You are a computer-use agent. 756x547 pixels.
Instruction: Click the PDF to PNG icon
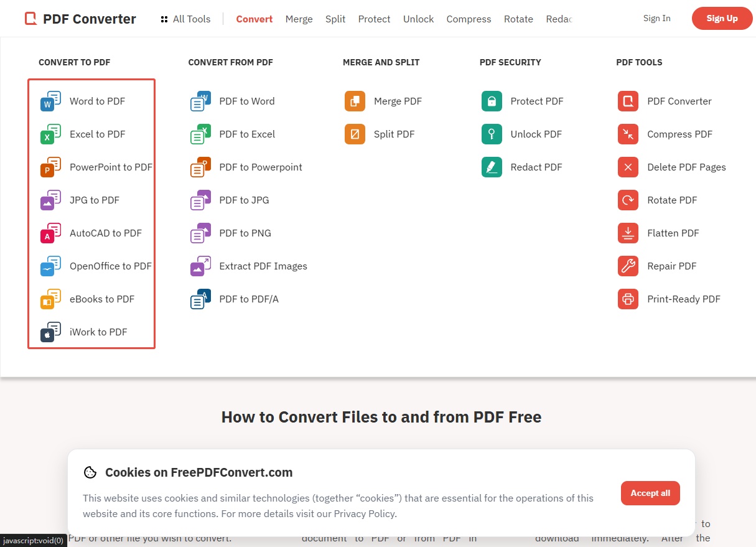coord(200,233)
